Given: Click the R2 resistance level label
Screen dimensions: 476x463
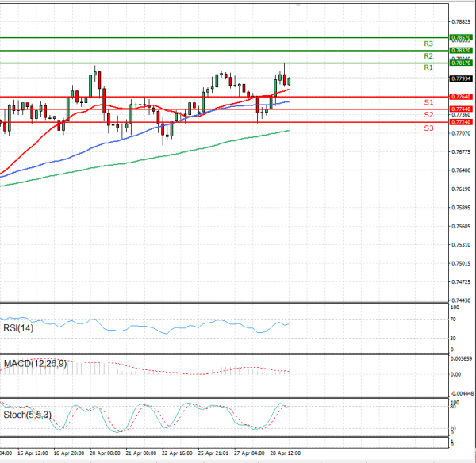Looking at the screenshot, I should pos(428,56).
